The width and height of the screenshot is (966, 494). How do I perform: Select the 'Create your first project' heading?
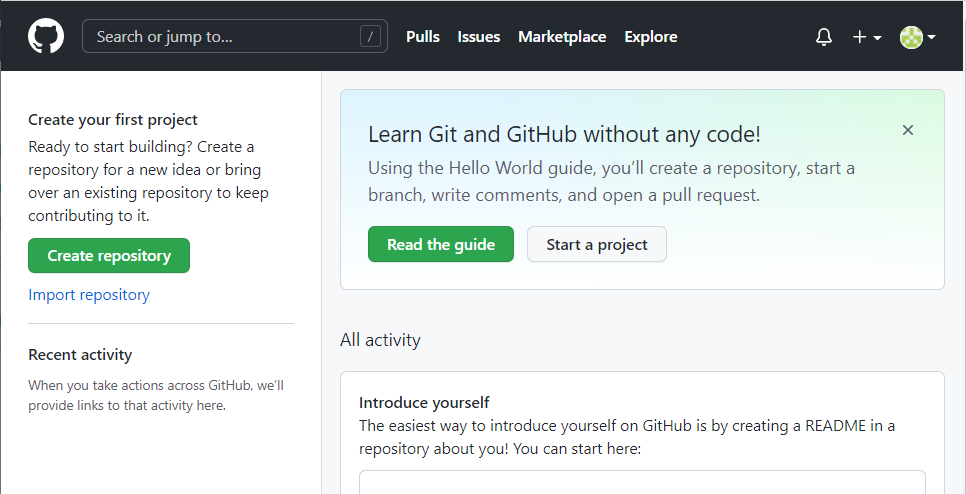113,119
